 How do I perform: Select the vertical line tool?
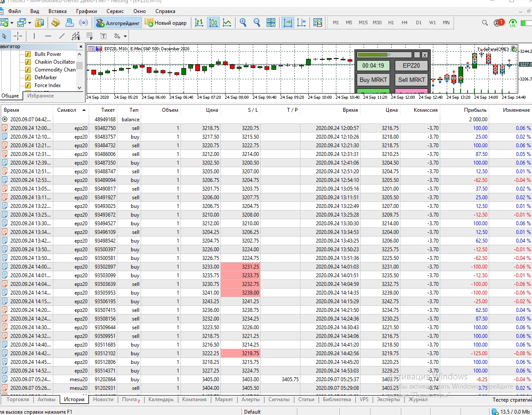34,36
